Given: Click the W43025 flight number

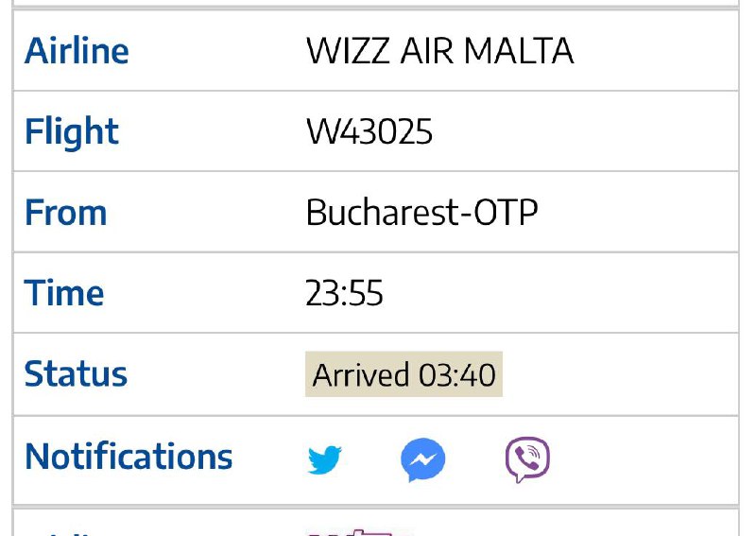Looking at the screenshot, I should click(369, 131).
